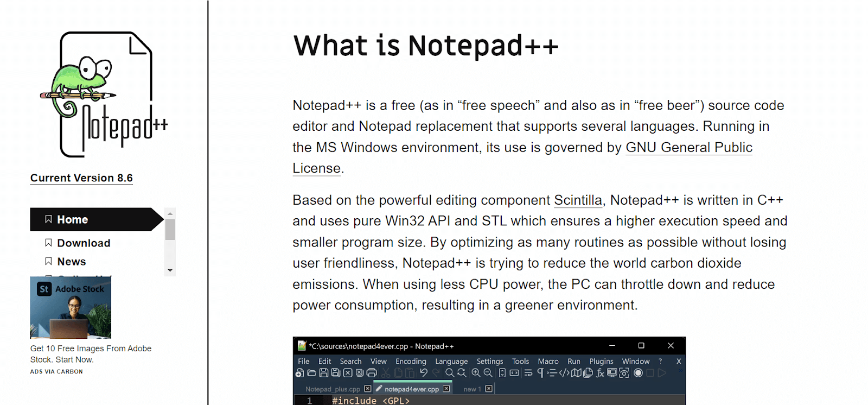
Task: Close the new 1 tab with its X
Action: (x=489, y=389)
